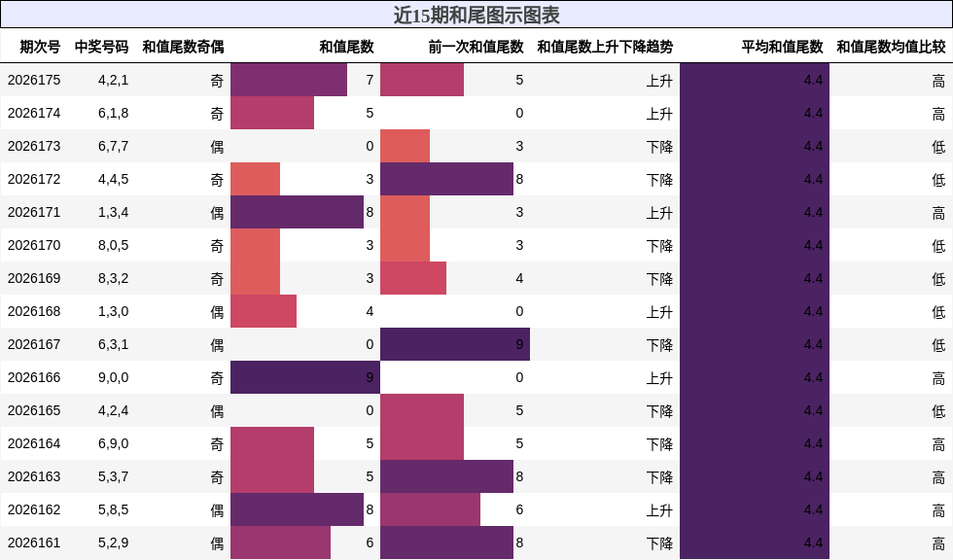Select issue number 2026173
Screen dimensions: 953x560
[34, 147]
